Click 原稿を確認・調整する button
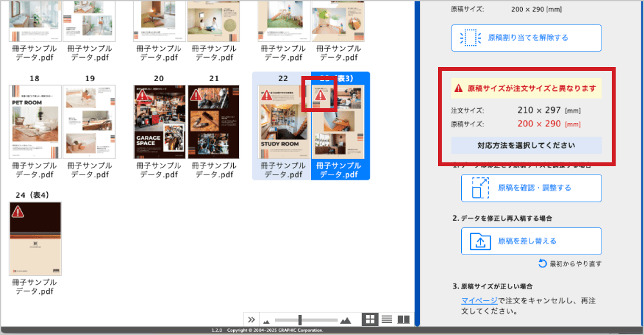 (x=531, y=188)
